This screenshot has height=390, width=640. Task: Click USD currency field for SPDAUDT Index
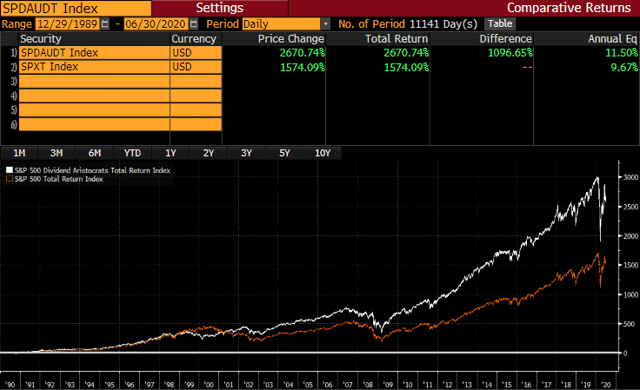[196, 53]
